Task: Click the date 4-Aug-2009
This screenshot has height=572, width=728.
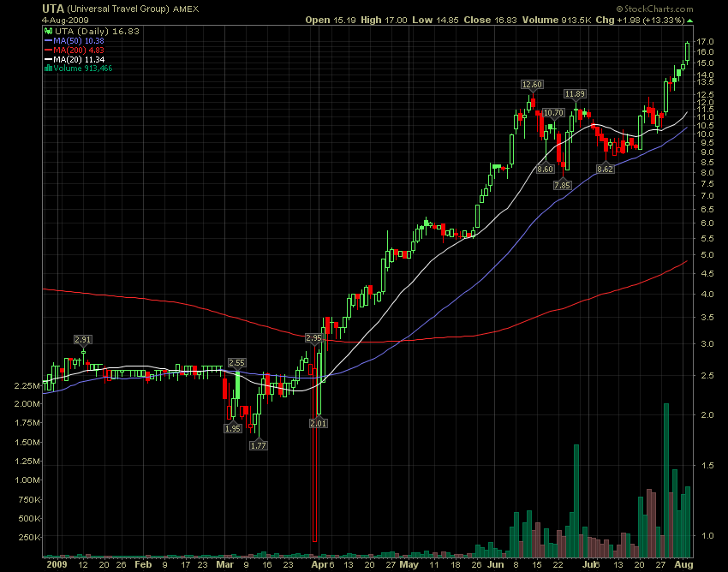Action: tap(65, 21)
